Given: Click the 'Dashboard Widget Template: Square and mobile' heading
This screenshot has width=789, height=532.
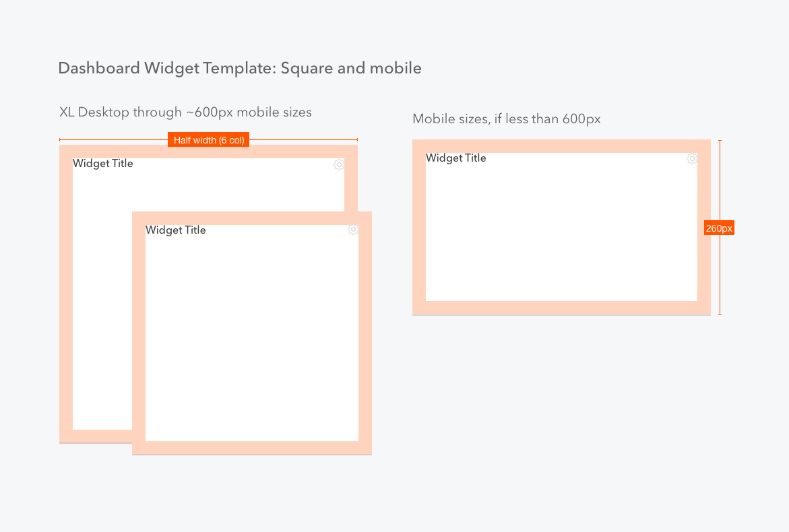Looking at the screenshot, I should click(240, 69).
